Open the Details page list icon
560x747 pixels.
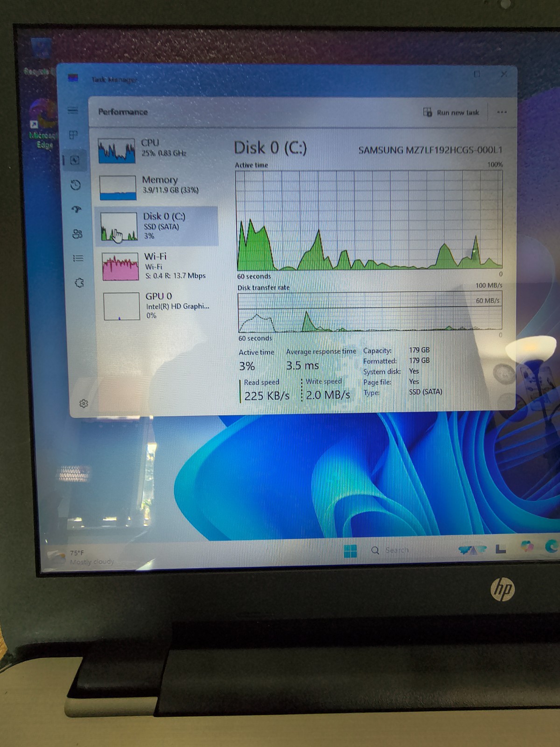tap(78, 258)
